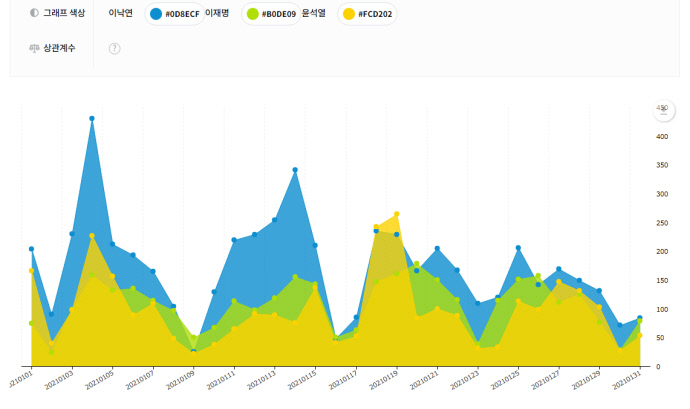Click the 이재명 series label

[x=217, y=14]
